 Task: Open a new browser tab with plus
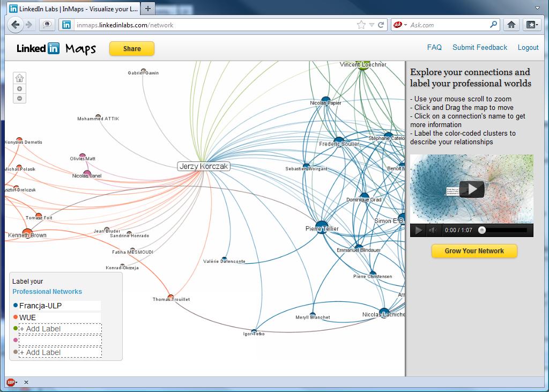148,9
